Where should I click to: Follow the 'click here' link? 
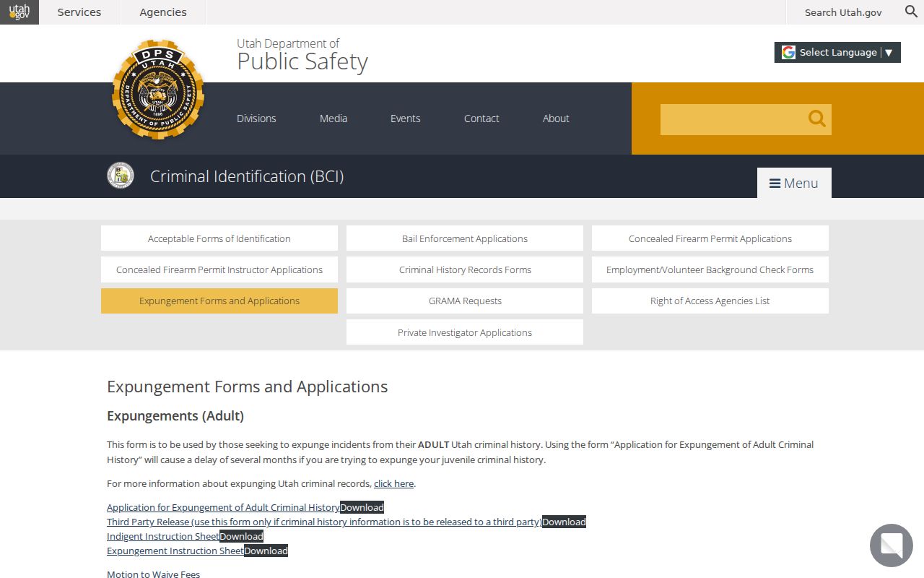[x=393, y=483]
